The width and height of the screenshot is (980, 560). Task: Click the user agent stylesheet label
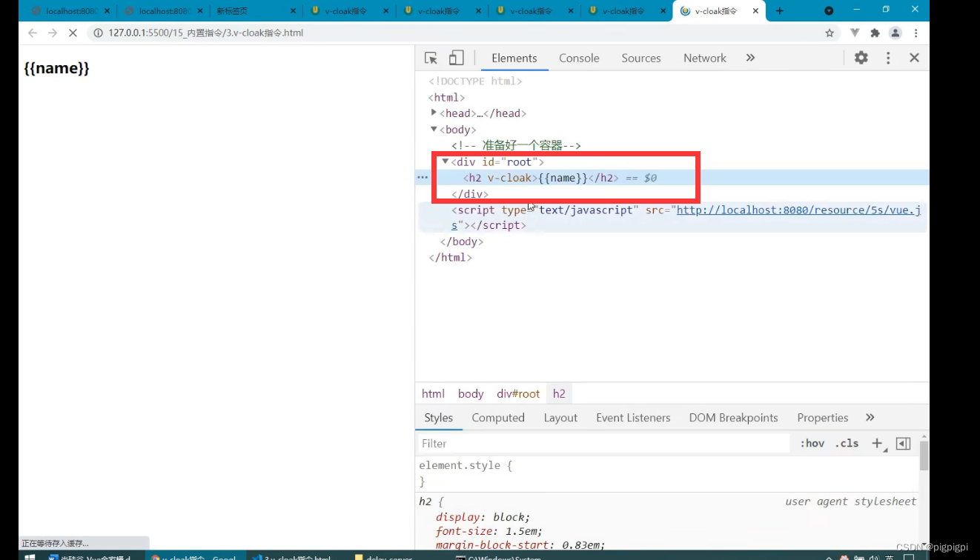click(851, 501)
